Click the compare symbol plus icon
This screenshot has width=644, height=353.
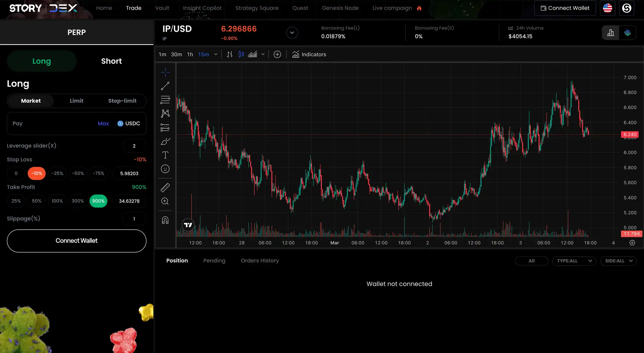pyautogui.click(x=277, y=54)
